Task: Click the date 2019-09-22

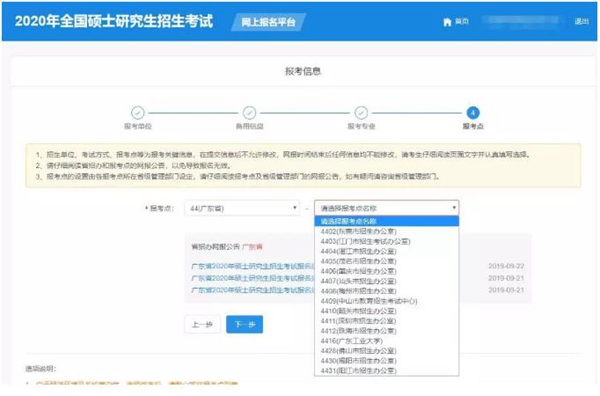Action: click(506, 266)
